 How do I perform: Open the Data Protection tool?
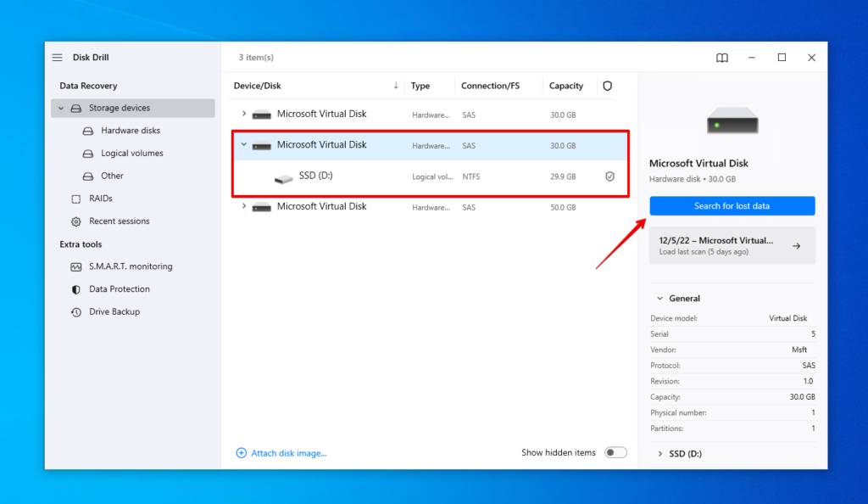pos(120,288)
